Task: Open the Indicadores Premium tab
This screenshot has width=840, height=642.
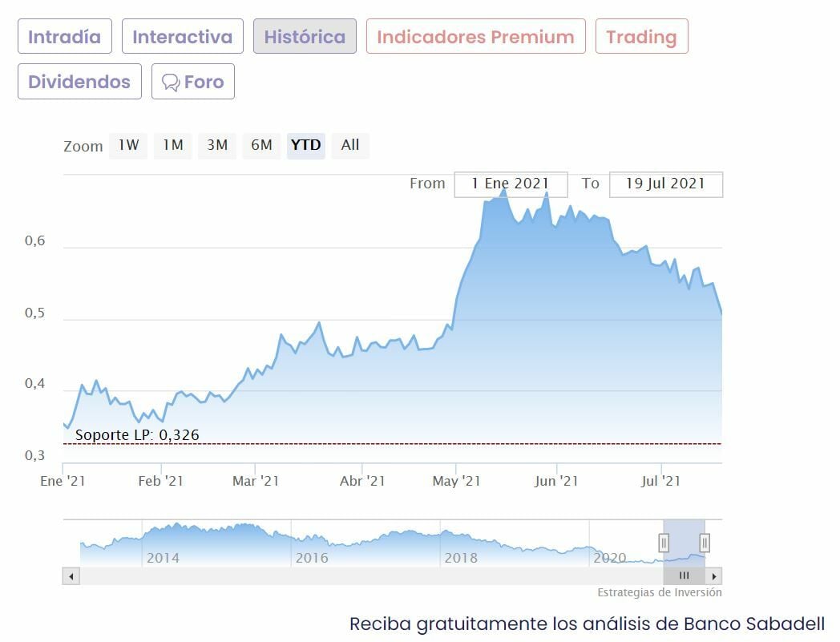Action: click(475, 37)
